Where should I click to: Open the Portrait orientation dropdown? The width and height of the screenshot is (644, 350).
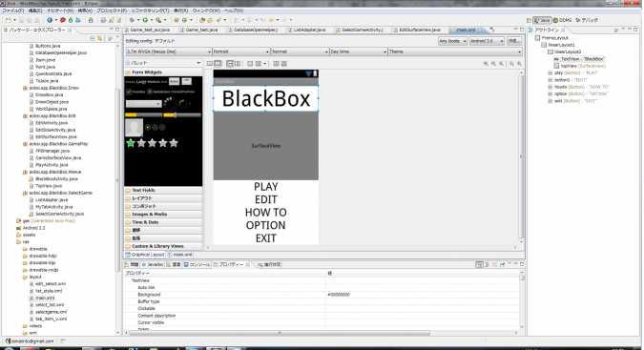[241, 51]
